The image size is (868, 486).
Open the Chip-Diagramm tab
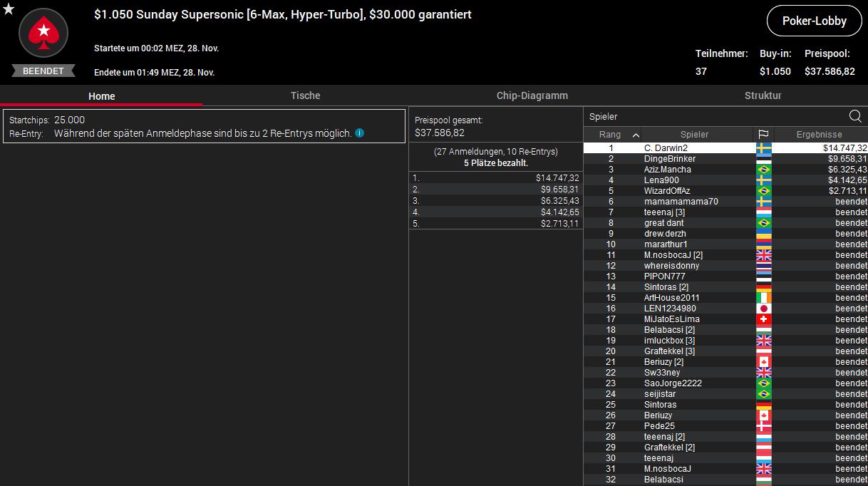coord(532,95)
